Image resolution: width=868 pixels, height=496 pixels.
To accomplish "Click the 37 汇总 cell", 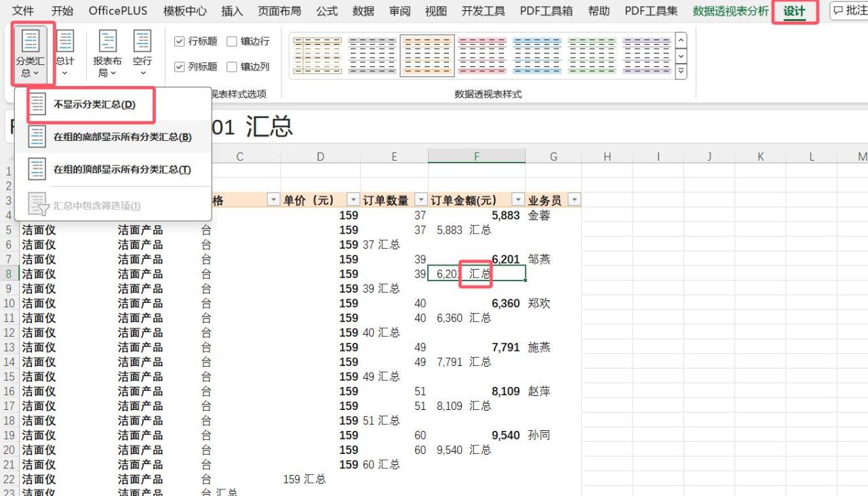I will 394,245.
